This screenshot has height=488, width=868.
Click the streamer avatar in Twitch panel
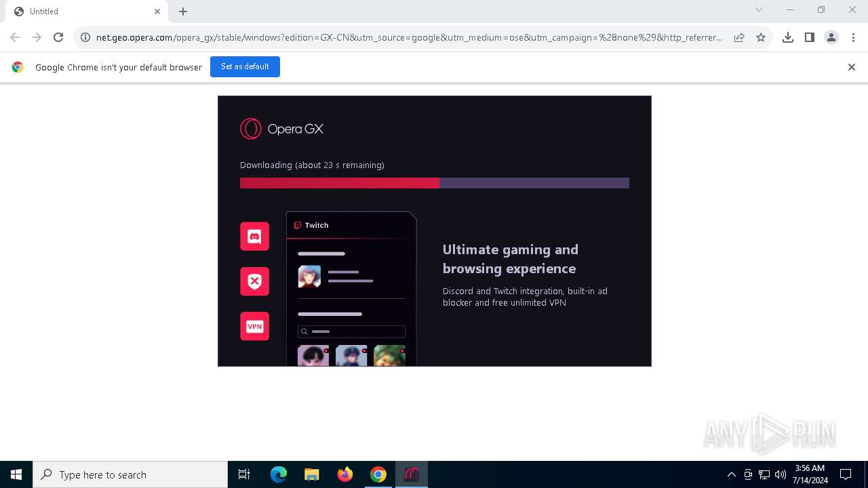tap(309, 277)
